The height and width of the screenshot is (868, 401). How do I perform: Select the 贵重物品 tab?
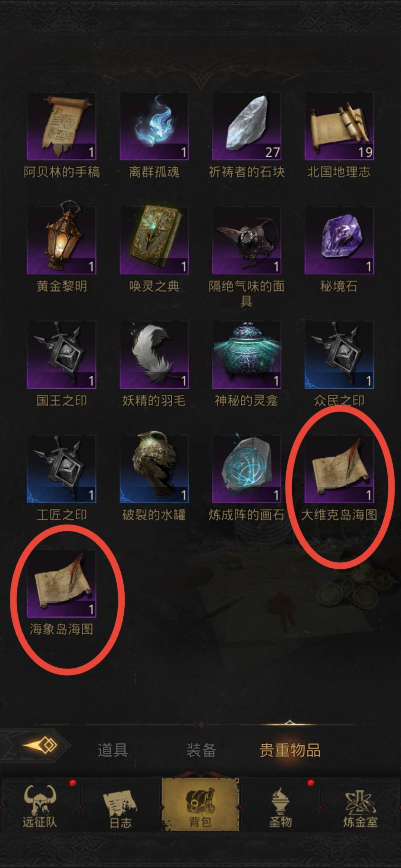(x=290, y=750)
